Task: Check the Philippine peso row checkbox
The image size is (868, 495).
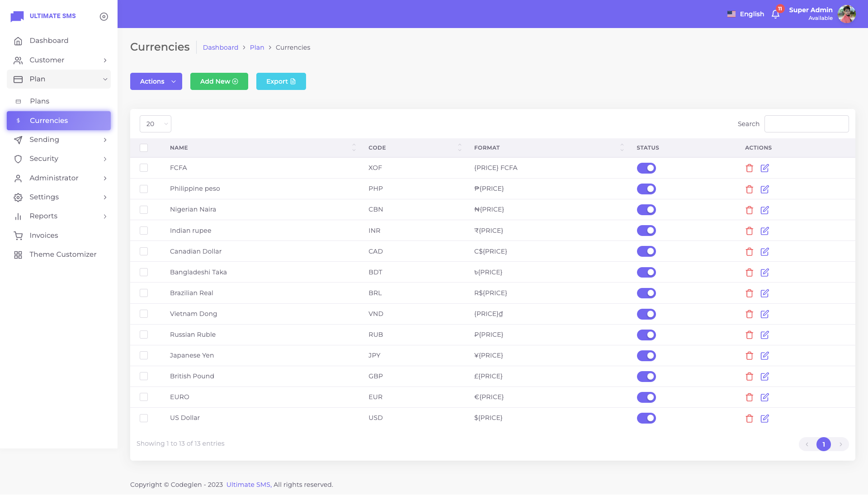Action: click(144, 189)
